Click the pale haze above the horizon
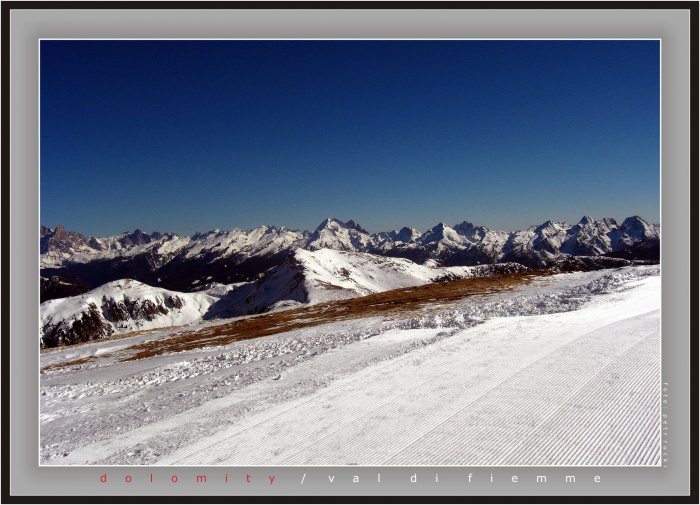 point(350,218)
